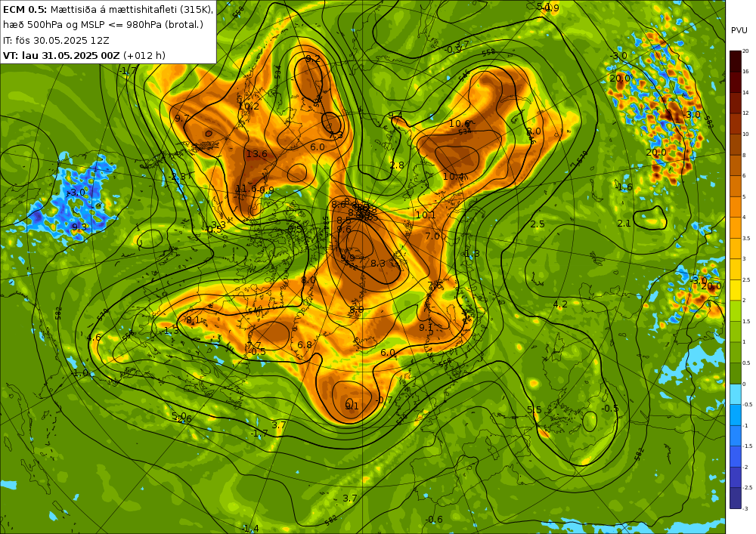Select the 'IT: fös 30.05.2025 12Z' initial time text
756x534 pixels.
[x=56, y=40]
